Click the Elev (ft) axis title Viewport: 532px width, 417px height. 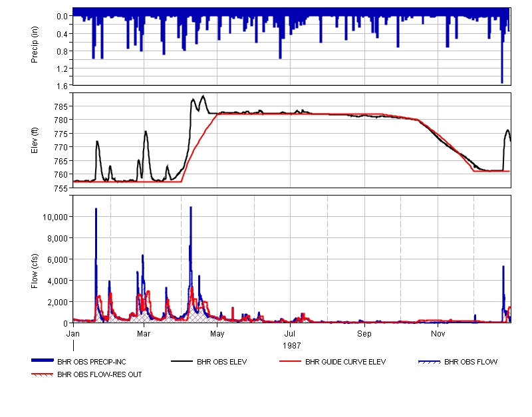35,140
